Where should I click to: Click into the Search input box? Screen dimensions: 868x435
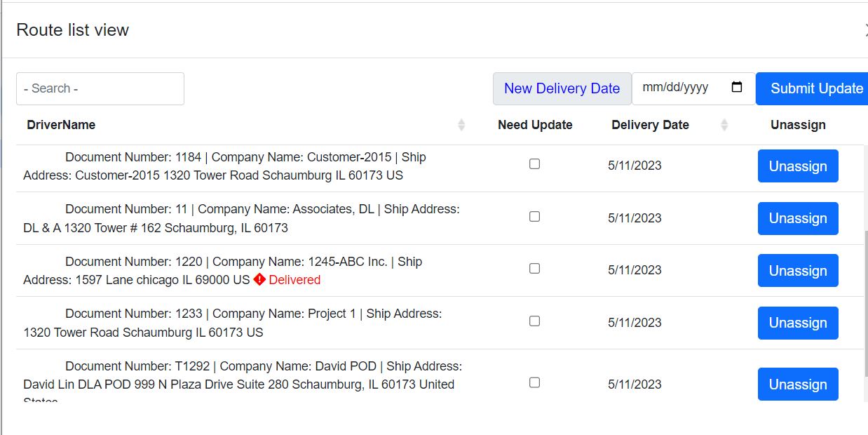(x=100, y=89)
